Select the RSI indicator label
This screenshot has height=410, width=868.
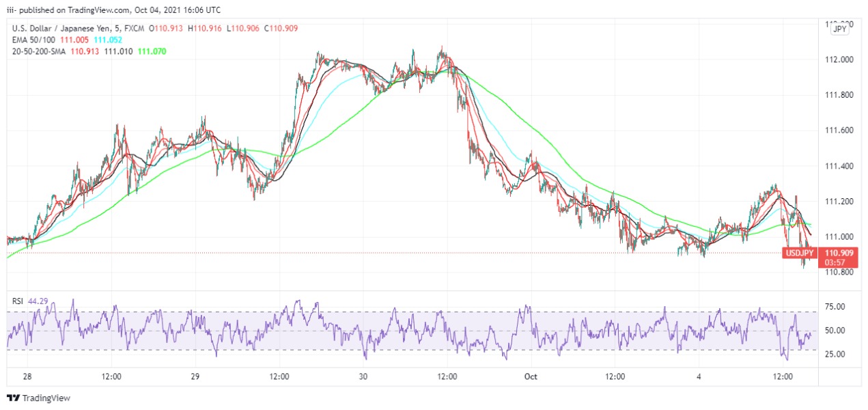pyautogui.click(x=18, y=299)
